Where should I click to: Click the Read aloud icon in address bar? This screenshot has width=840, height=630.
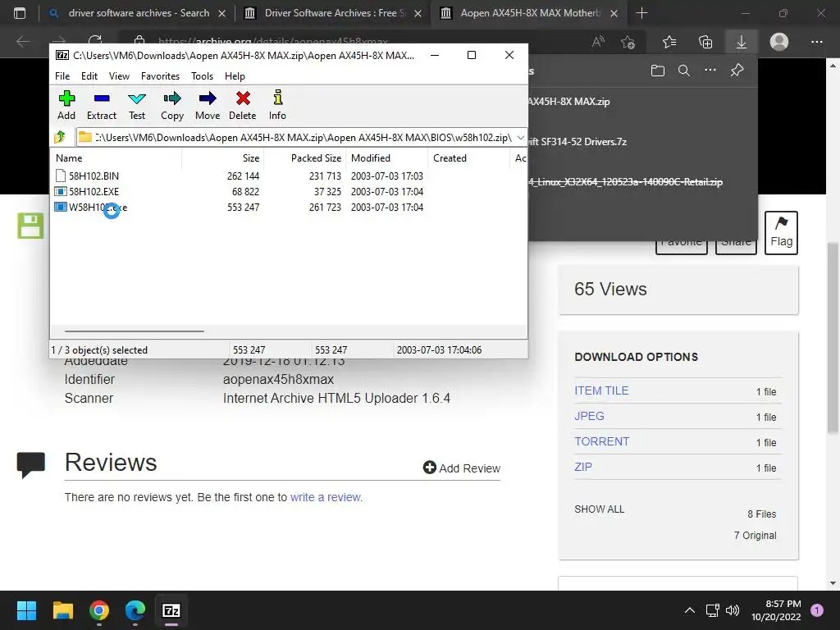pyautogui.click(x=598, y=42)
